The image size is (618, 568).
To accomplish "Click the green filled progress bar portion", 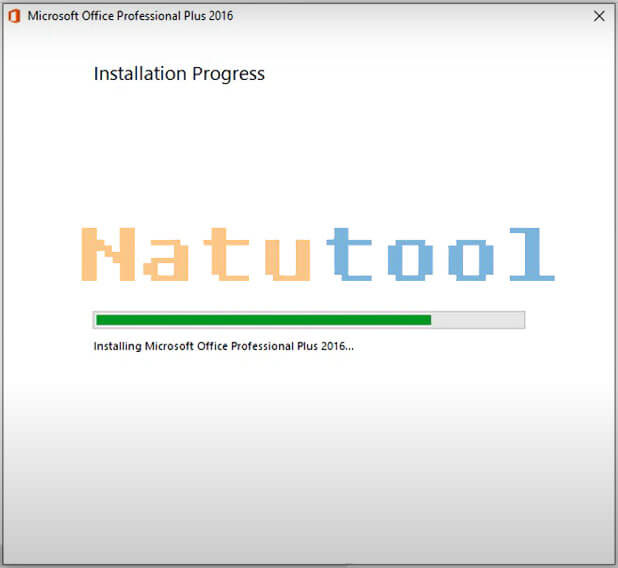I will (x=262, y=320).
